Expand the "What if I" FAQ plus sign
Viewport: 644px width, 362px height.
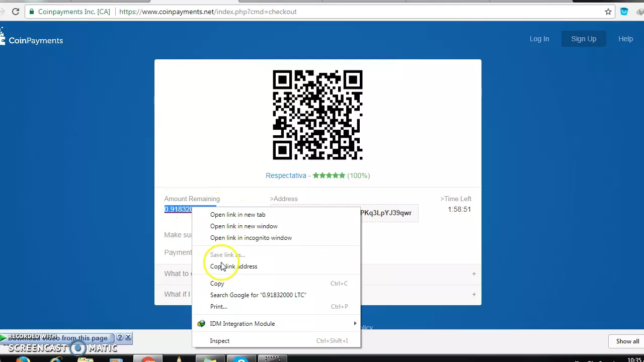click(474, 295)
